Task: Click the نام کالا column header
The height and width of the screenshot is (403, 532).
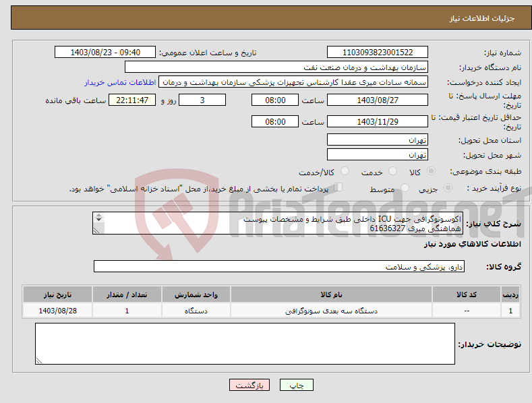Action: pos(331,294)
